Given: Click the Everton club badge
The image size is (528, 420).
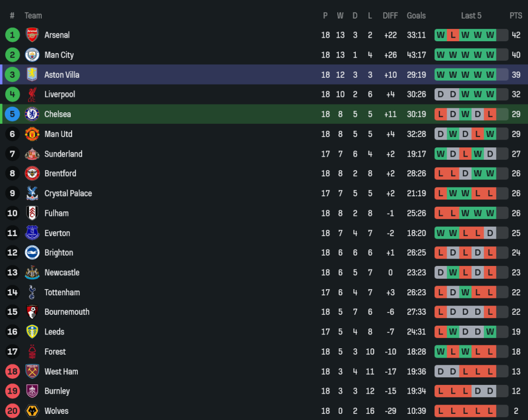Looking at the screenshot, I should tap(32, 233).
